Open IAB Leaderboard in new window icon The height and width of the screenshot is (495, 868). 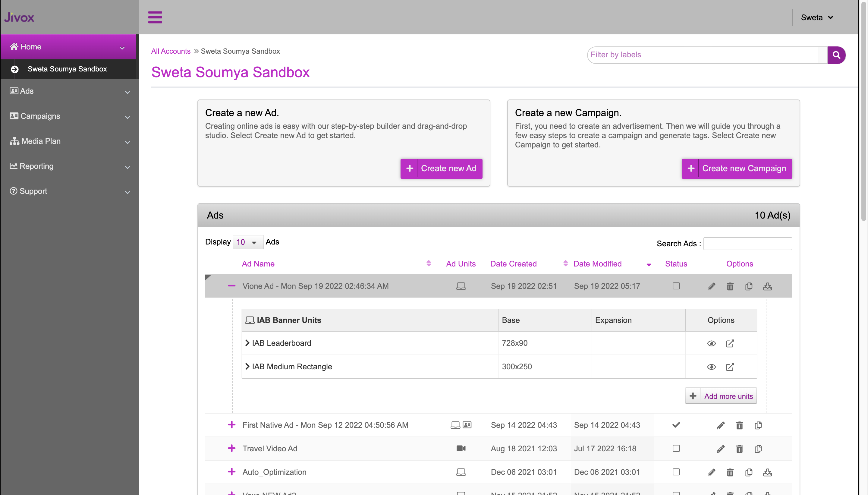coord(730,343)
